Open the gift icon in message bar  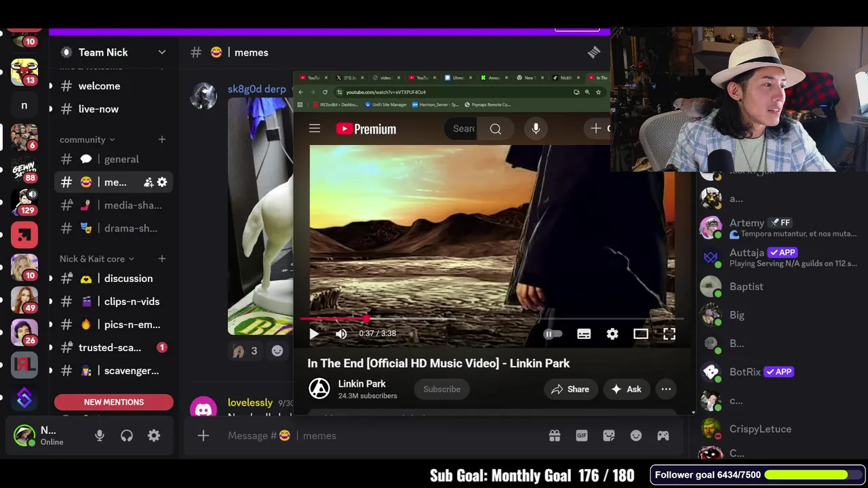click(555, 436)
